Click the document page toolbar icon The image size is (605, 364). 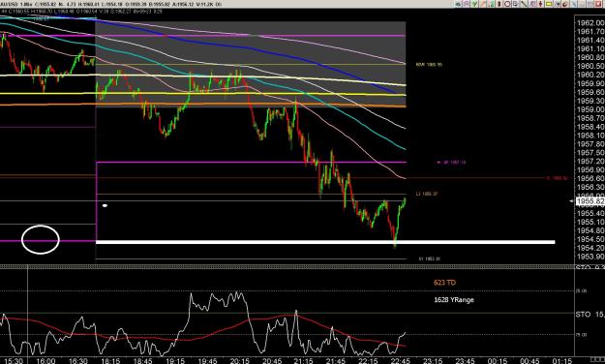coord(515,4)
